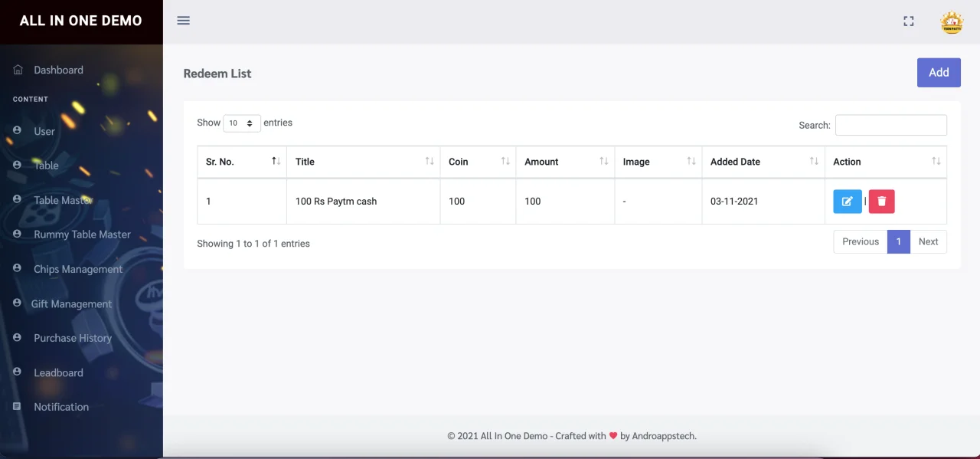Open Dashboard from the sidebar

click(58, 70)
